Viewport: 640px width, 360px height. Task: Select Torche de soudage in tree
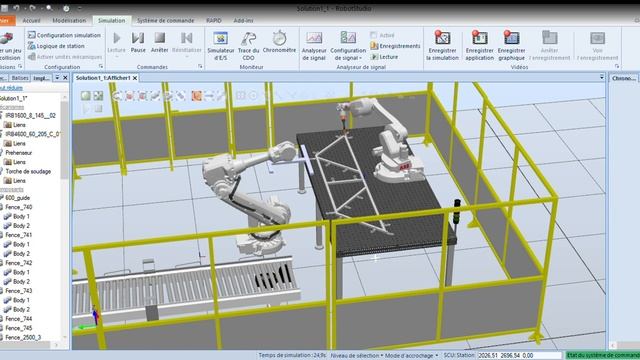(28, 171)
